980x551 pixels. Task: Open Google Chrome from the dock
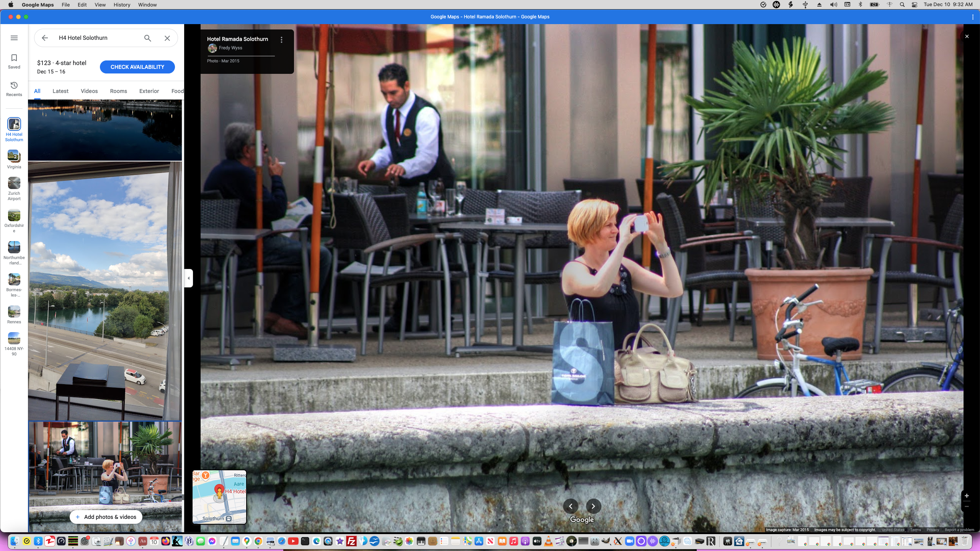[258, 541]
